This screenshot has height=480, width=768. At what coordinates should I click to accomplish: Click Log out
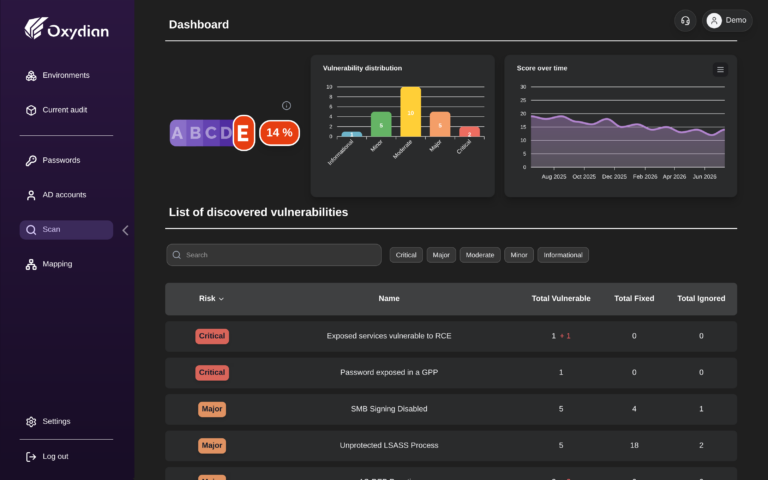tap(66, 456)
